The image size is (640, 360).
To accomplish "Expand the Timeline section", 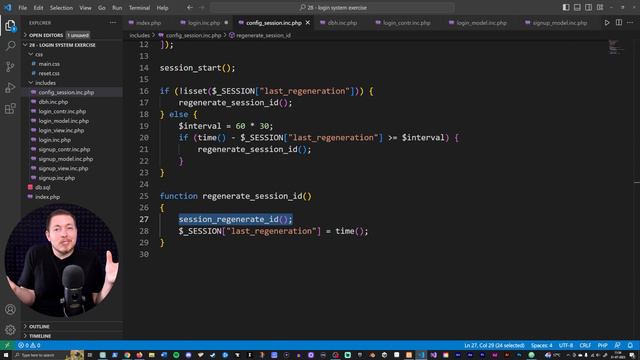I will click(x=72, y=336).
